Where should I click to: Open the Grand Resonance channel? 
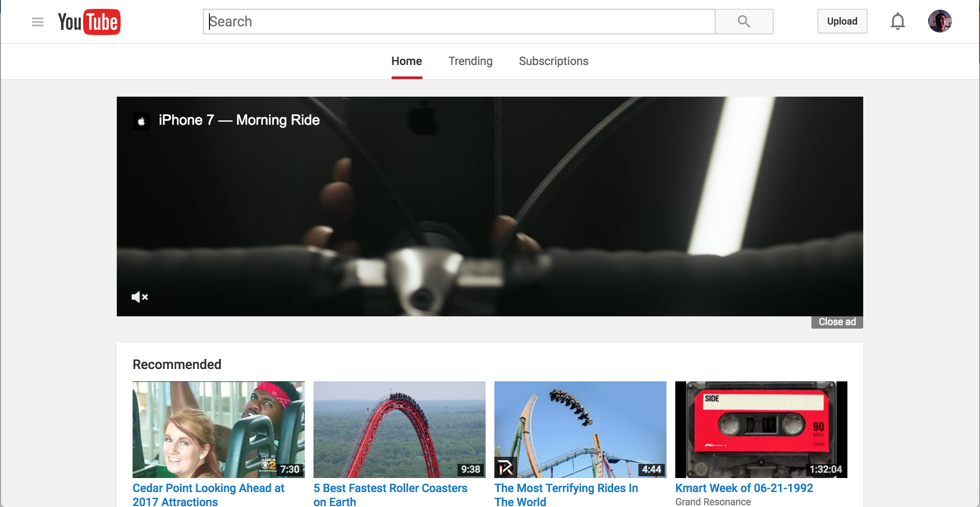713,502
